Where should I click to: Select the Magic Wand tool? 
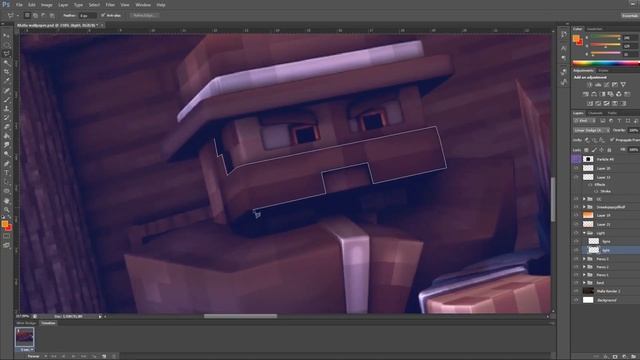[x=7, y=63]
